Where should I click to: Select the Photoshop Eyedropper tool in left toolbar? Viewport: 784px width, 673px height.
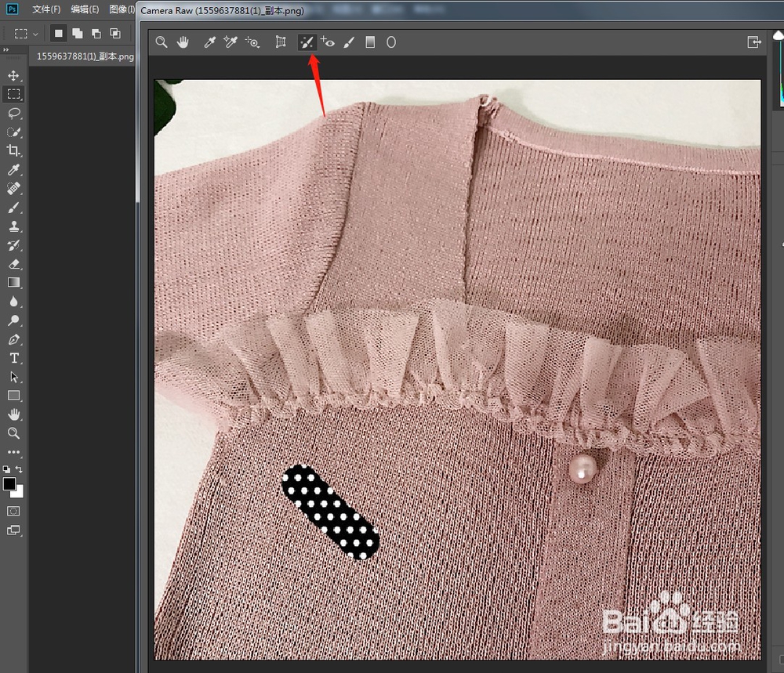point(13,169)
